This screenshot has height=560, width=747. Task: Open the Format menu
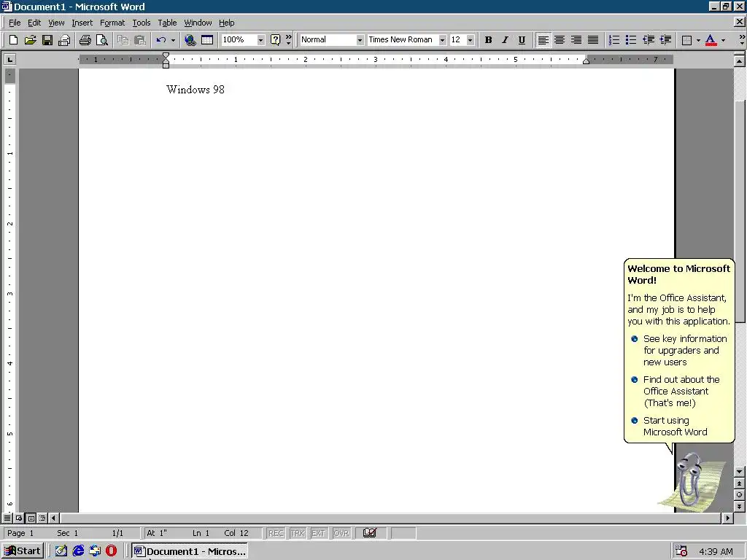click(112, 23)
